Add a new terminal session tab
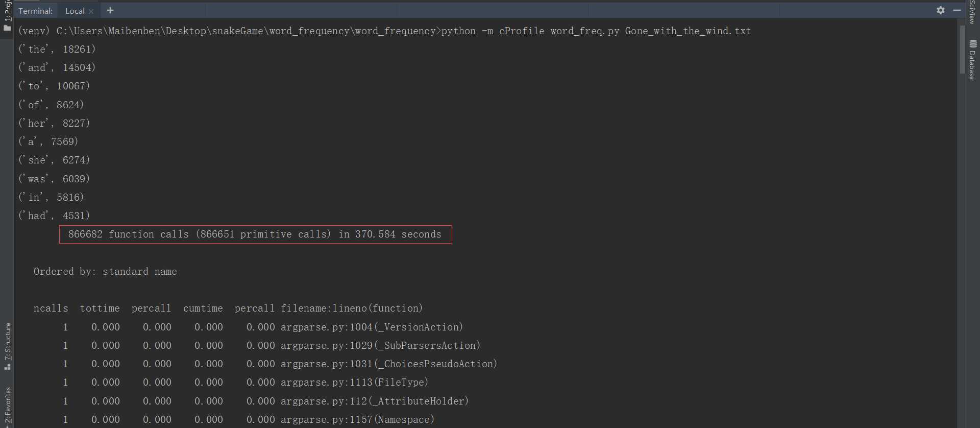The width and height of the screenshot is (980, 428). 110,10
